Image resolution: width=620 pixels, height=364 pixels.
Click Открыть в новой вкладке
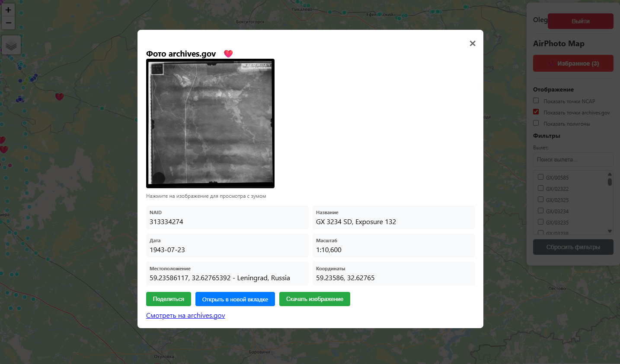point(235,299)
